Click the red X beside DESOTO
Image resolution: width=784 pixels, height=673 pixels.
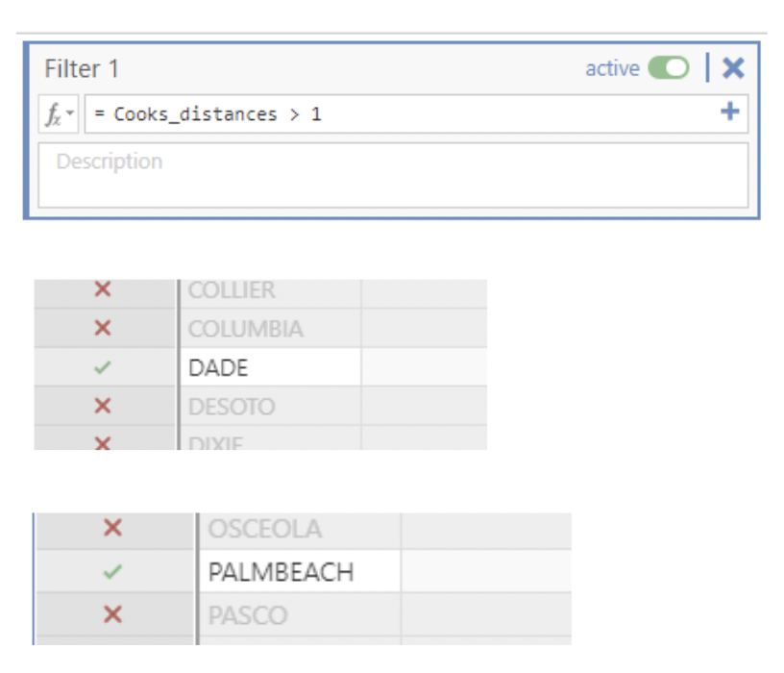tap(104, 407)
